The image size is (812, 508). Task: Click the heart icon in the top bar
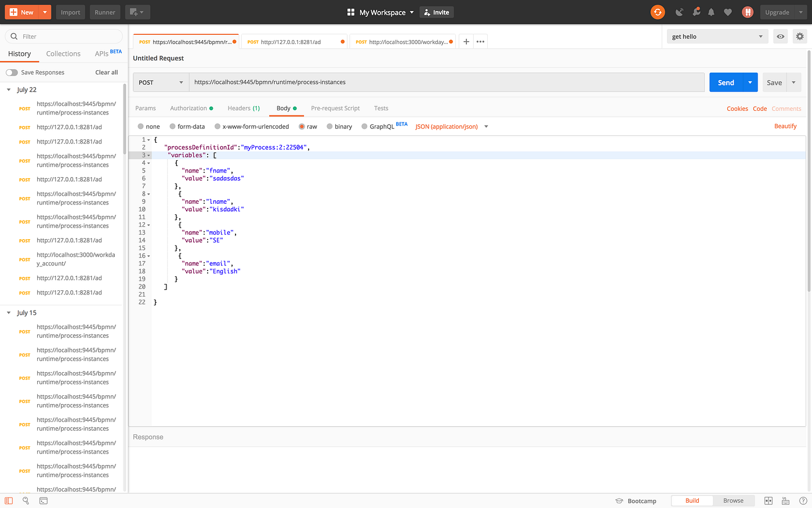point(727,12)
